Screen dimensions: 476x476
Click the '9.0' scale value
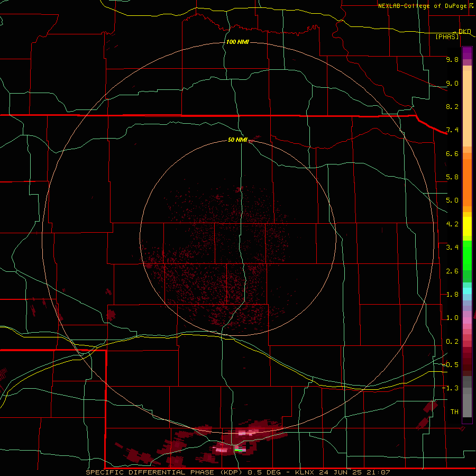[452, 83]
